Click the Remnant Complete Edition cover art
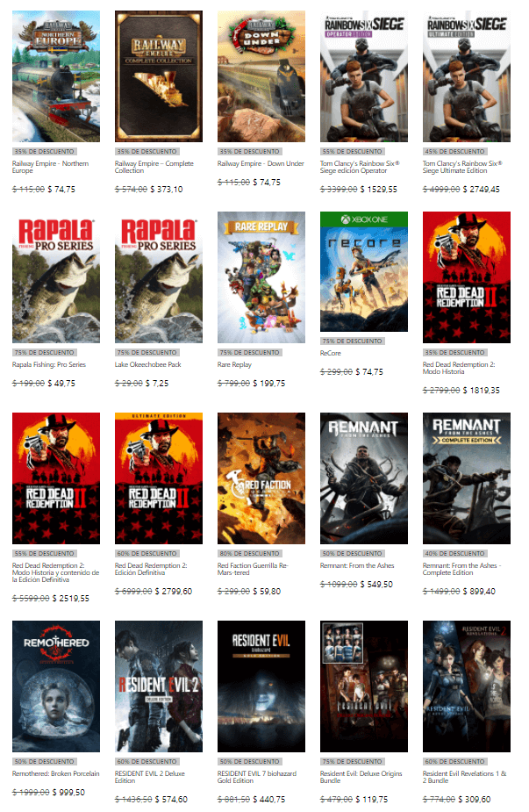529x812 pixels. coord(467,478)
